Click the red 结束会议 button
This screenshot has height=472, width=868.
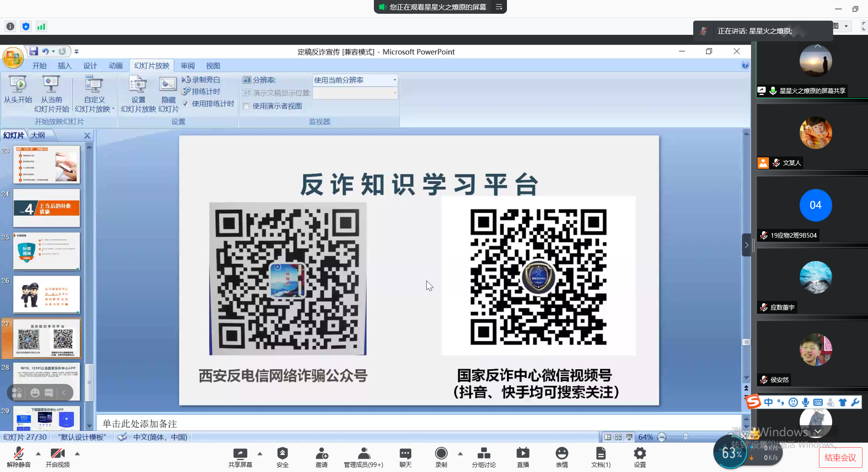click(840, 457)
